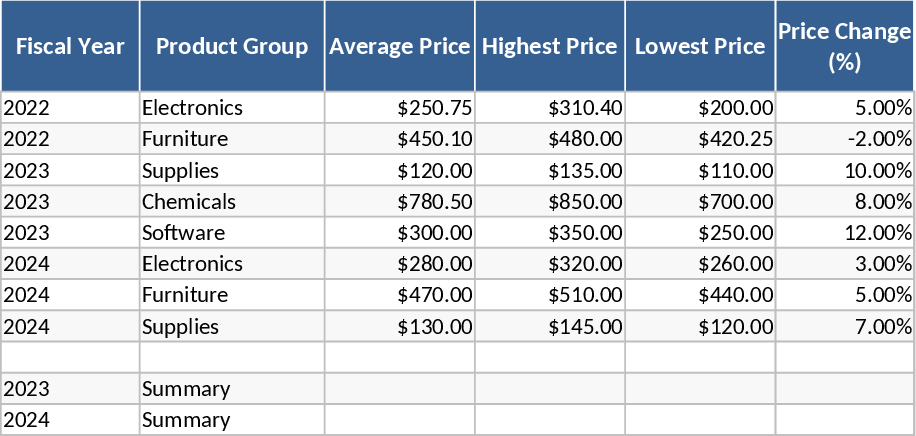
Task: Click the $260.00 lowest price cell
Action: pos(699,263)
